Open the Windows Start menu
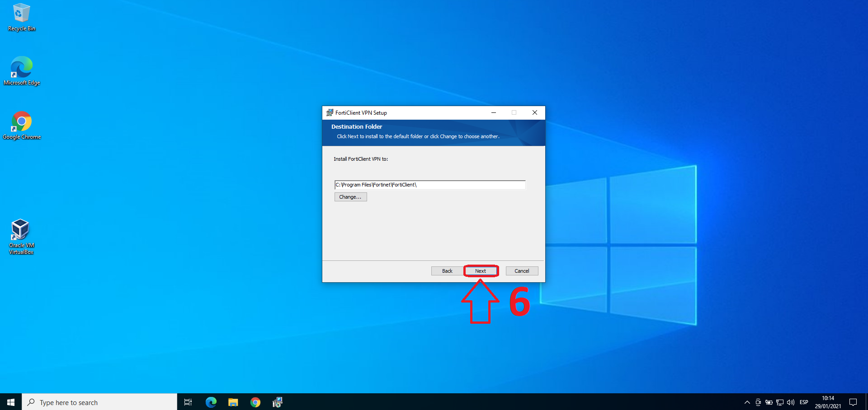The image size is (868, 410). [11, 402]
